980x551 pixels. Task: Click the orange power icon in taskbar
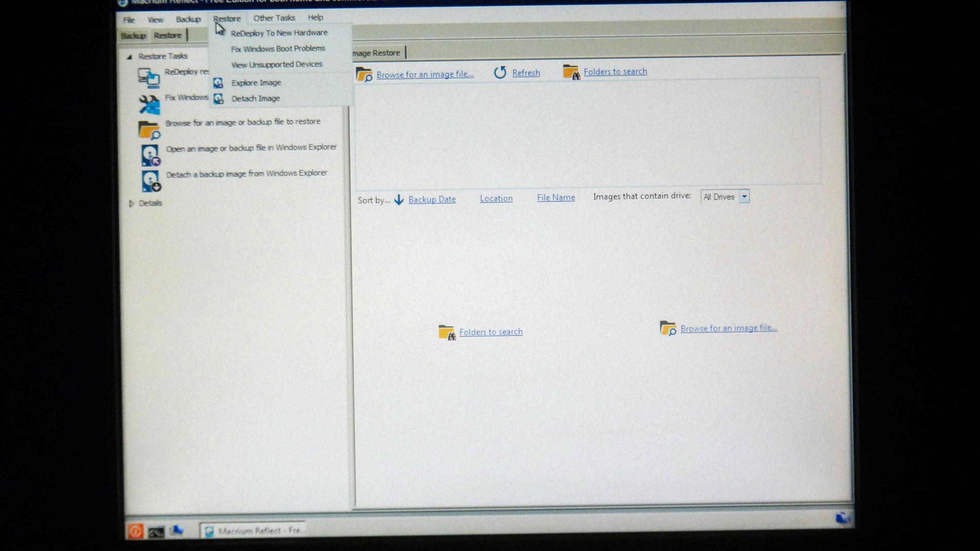click(135, 531)
